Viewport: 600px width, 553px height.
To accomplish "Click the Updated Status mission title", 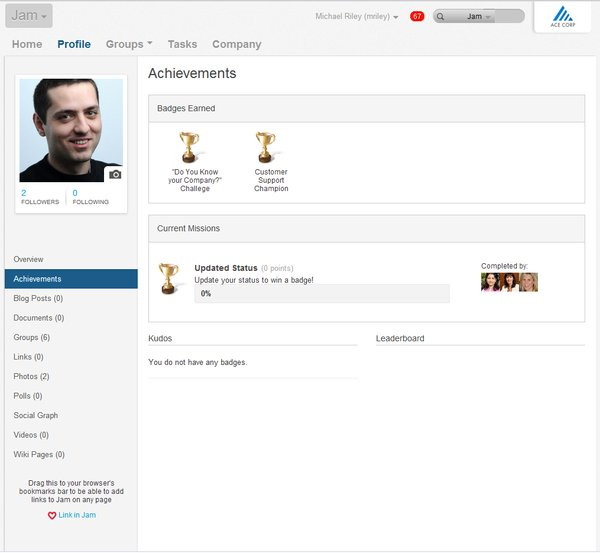I will pyautogui.click(x=226, y=268).
